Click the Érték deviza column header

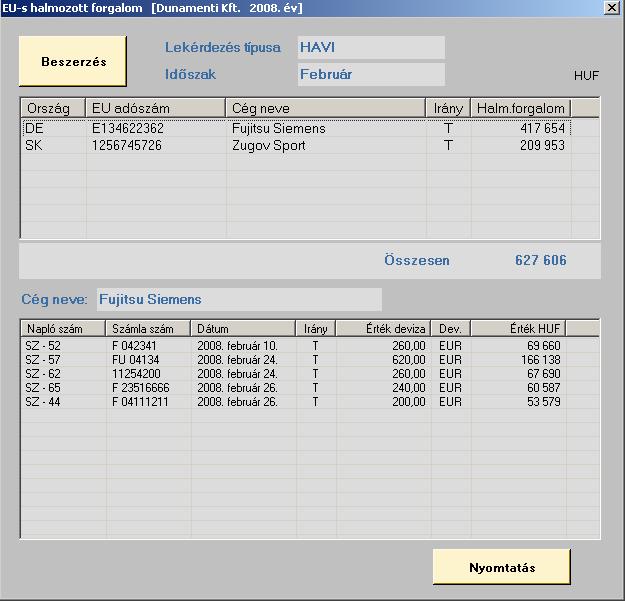383,329
